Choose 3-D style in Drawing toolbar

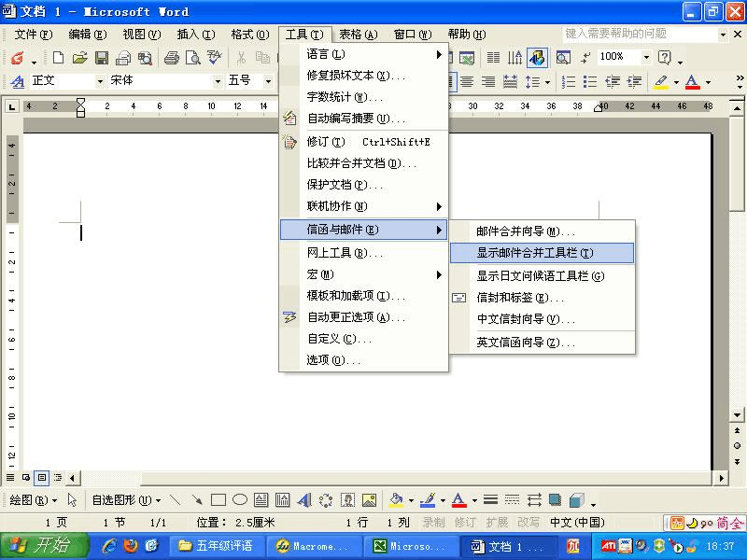click(576, 499)
